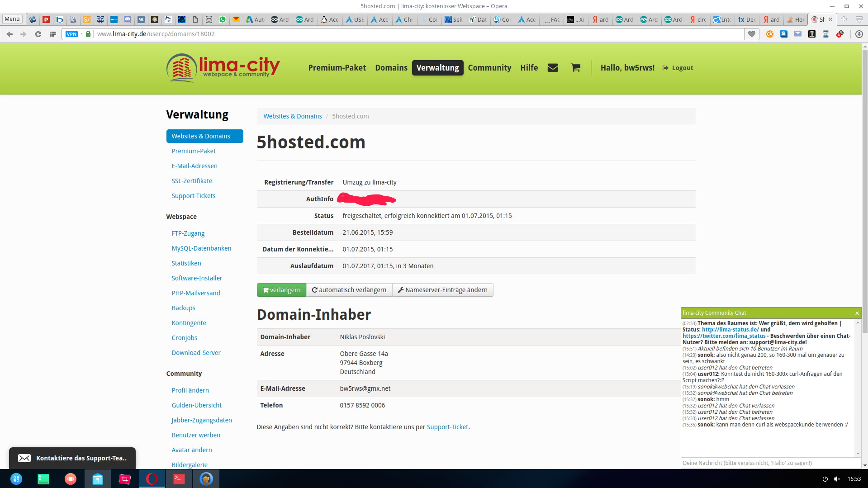This screenshot has width=868, height=488.
Task: Open the shopping cart icon in header
Action: pyautogui.click(x=575, y=68)
